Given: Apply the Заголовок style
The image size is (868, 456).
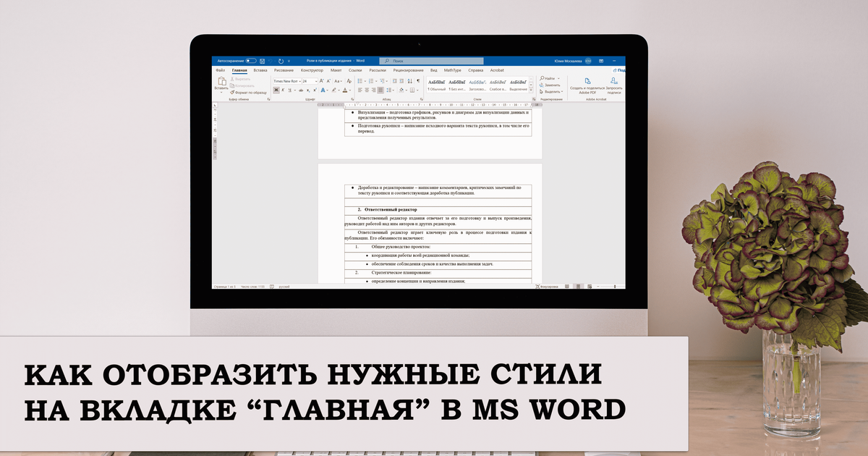Looking at the screenshot, I should (477, 85).
